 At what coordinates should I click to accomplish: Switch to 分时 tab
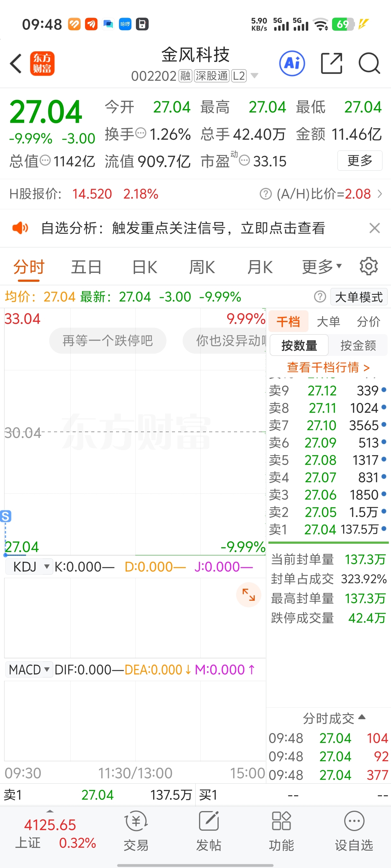29,267
